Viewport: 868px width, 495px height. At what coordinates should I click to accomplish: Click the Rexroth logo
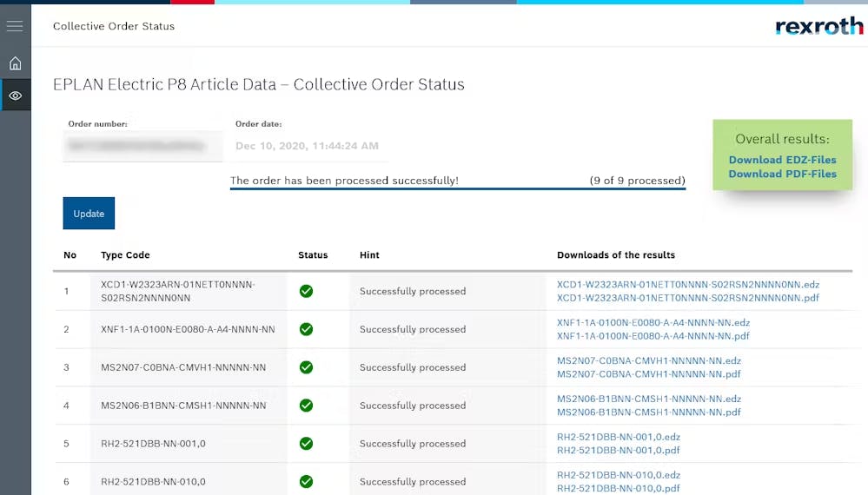pyautogui.click(x=819, y=26)
